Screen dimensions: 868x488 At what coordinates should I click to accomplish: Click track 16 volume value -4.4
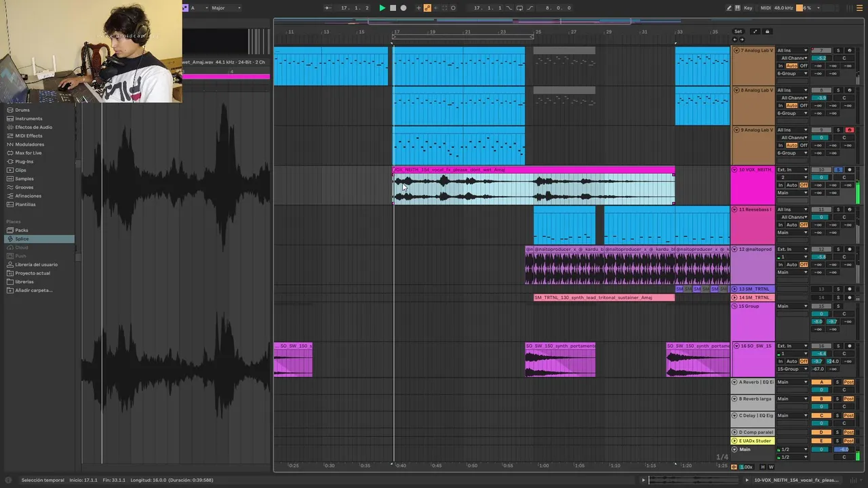[x=821, y=354]
